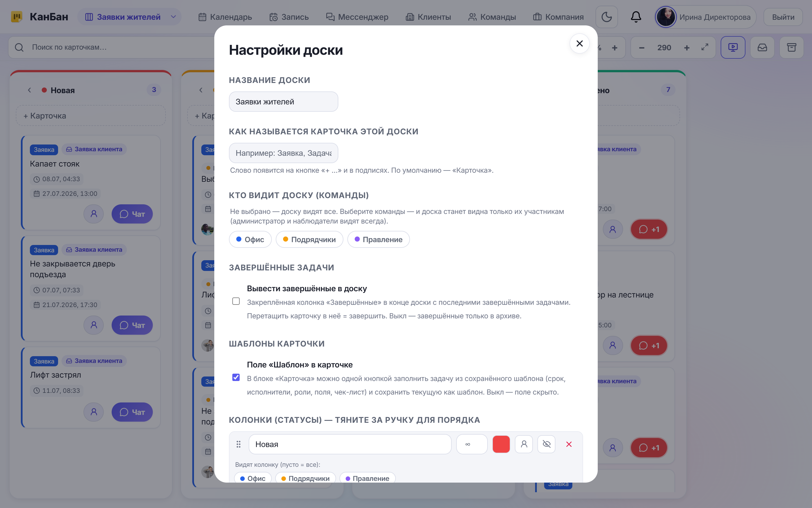The height and width of the screenshot is (508, 812).
Task: Open the inbox tray icon
Action: pos(762,47)
